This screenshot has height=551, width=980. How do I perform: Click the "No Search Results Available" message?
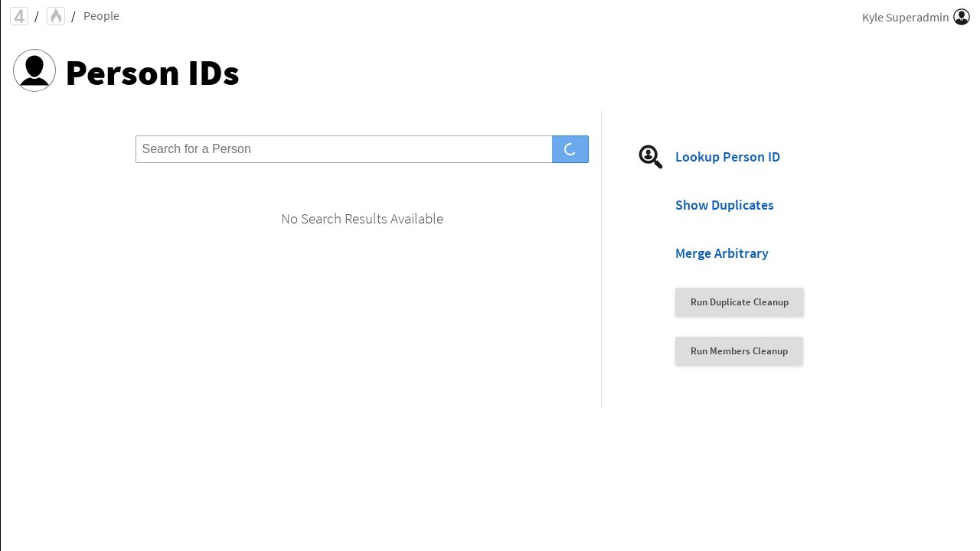pyautogui.click(x=362, y=219)
